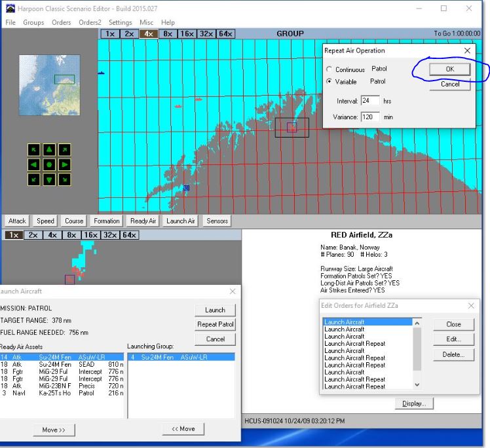Pan map to the southeast using diagonal arrow
The width and height of the screenshot is (490, 448).
[64, 179]
